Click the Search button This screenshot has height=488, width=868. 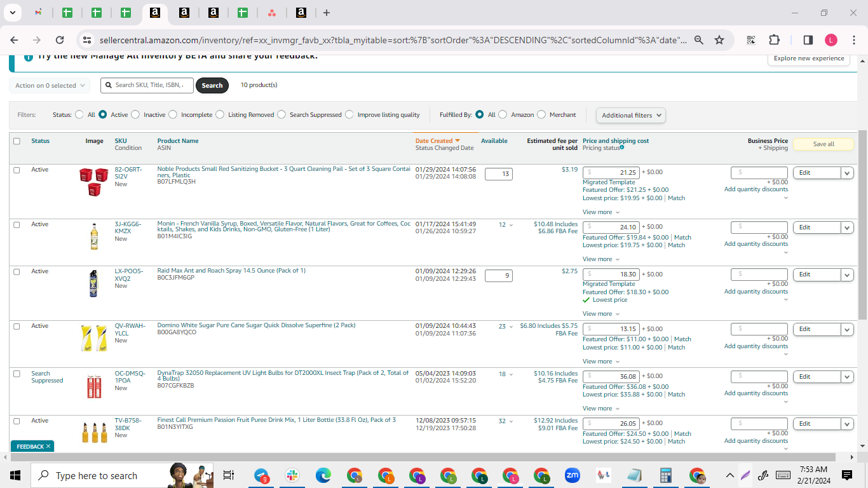(212, 85)
